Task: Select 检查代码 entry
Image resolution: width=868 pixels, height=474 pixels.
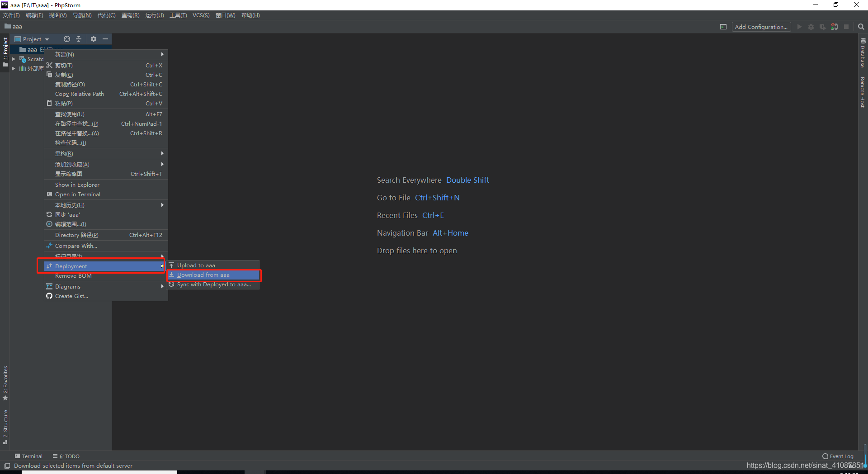Action: click(106, 143)
